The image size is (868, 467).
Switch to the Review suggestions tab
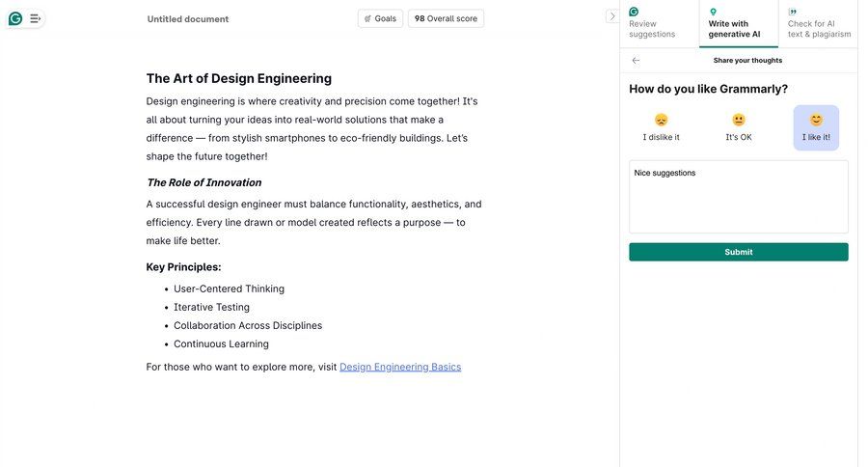click(x=660, y=24)
